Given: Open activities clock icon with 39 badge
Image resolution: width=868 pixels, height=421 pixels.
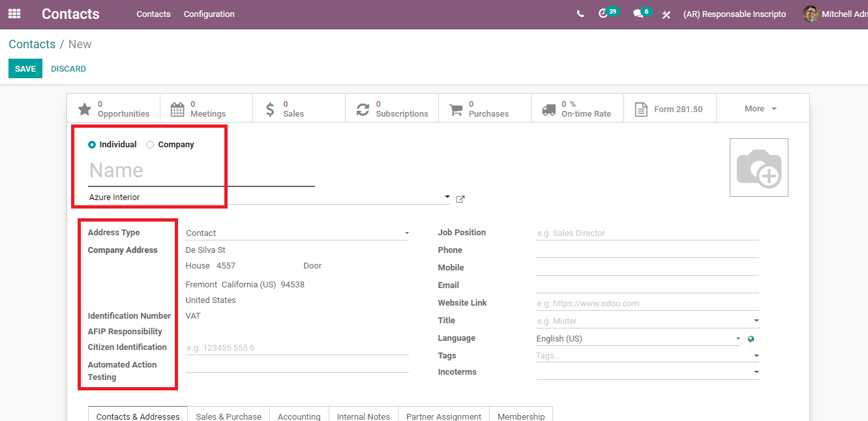Looking at the screenshot, I should [x=603, y=14].
